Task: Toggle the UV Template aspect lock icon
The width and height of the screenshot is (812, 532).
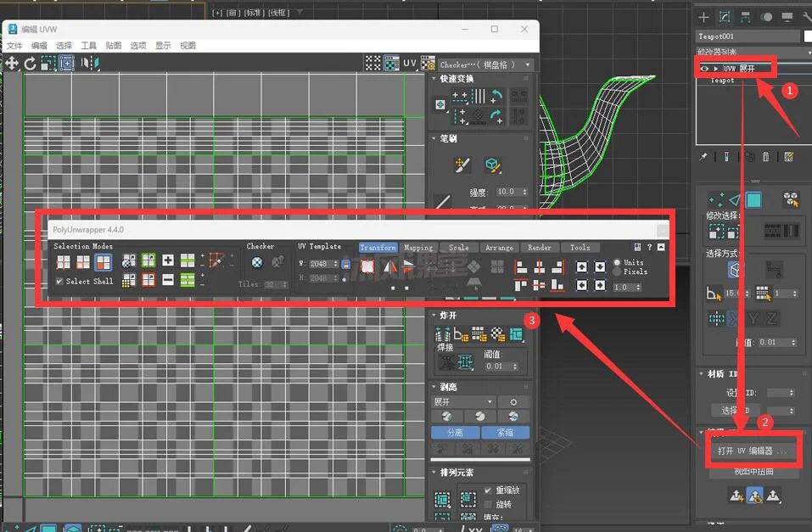Action: 345,265
